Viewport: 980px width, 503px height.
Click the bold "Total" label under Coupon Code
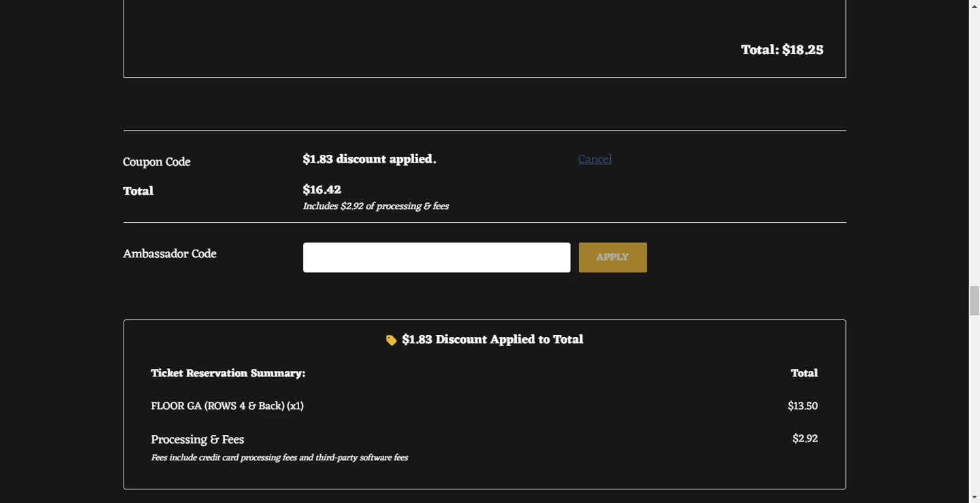pyautogui.click(x=139, y=191)
